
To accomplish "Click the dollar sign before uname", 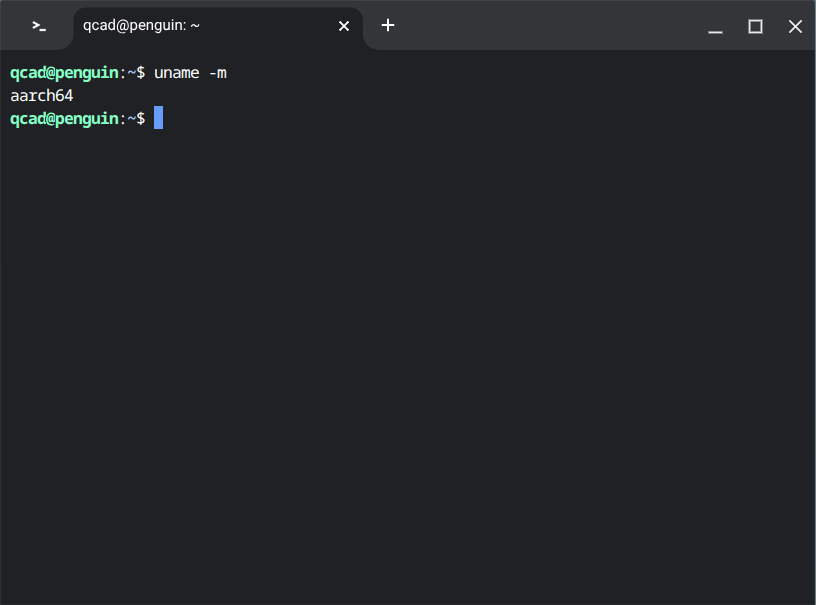I will click(x=141, y=73).
